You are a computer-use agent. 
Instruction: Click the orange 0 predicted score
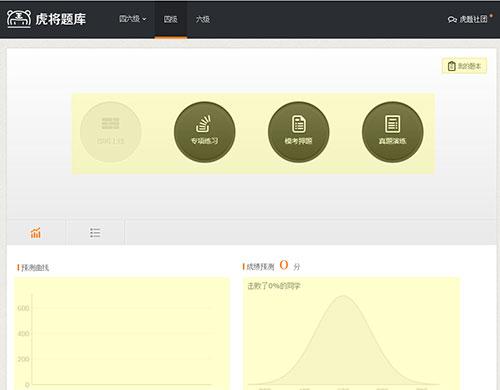(284, 265)
